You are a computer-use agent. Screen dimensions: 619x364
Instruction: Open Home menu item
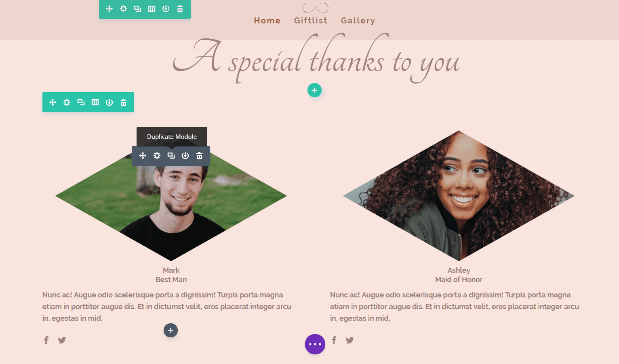click(267, 21)
